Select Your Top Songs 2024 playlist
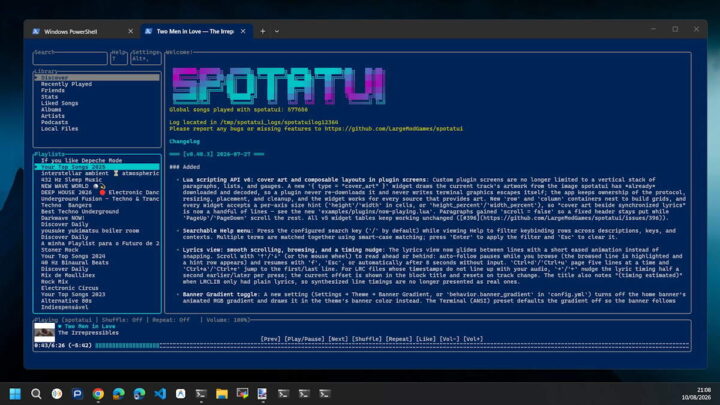720x405 pixels. coord(73,256)
